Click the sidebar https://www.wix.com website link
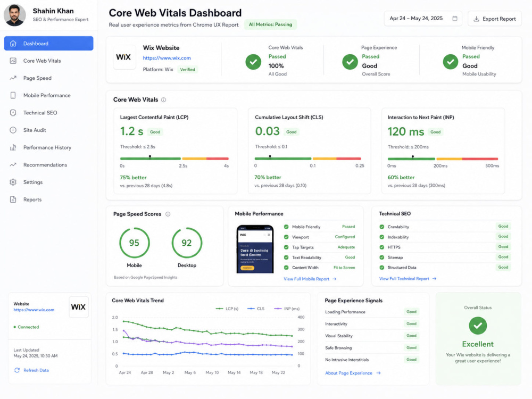 pos(34,310)
